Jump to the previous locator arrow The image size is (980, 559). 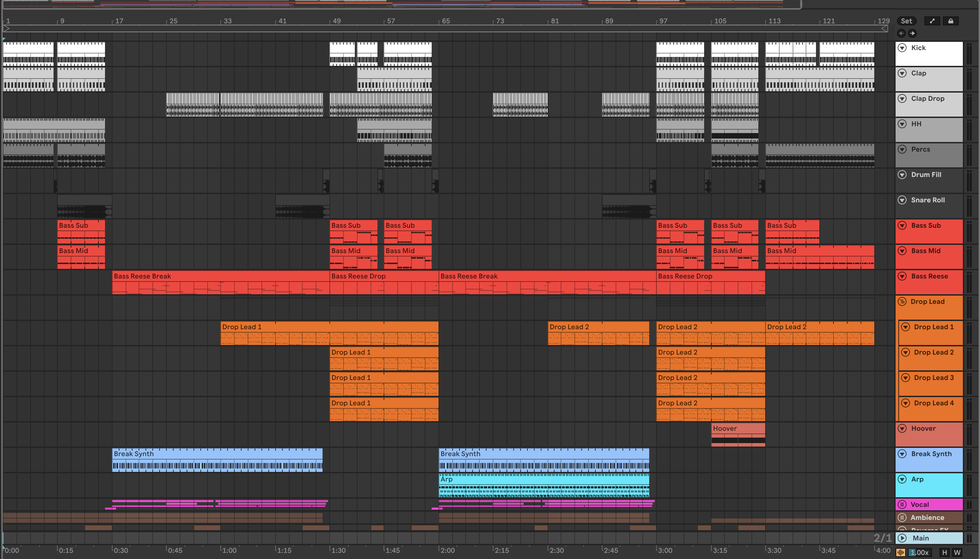pos(901,33)
